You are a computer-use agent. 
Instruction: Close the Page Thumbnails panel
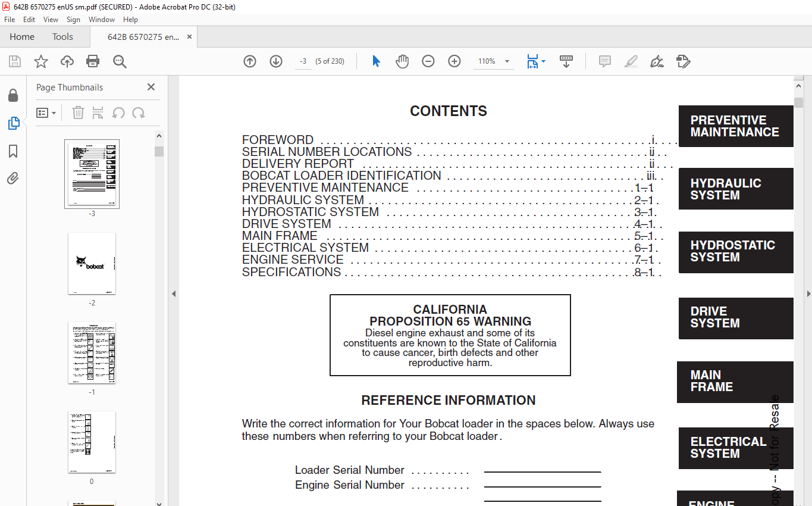click(151, 87)
